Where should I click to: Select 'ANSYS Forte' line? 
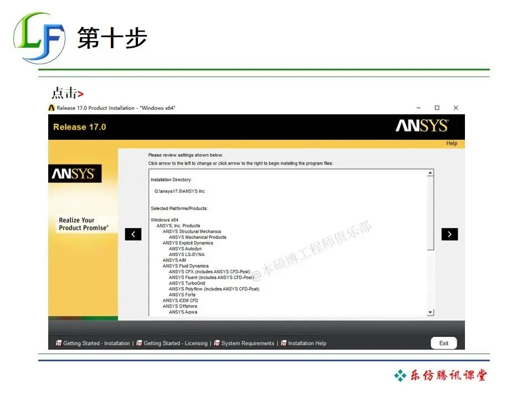point(182,295)
